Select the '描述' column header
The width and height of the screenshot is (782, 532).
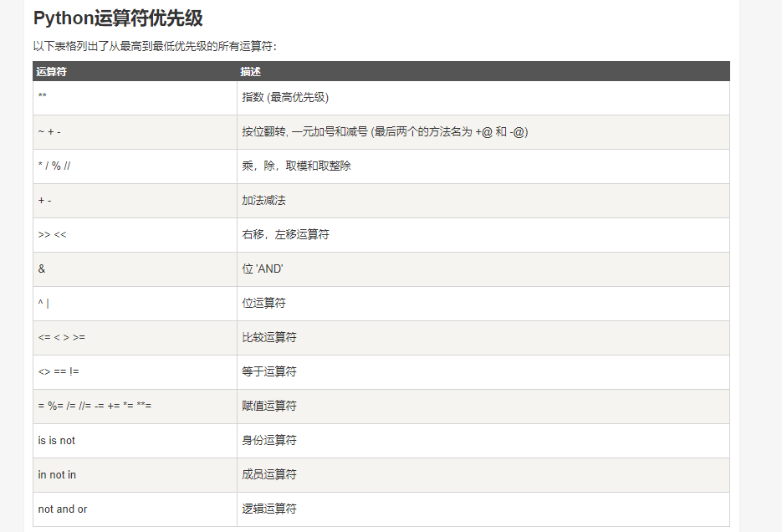(x=483, y=71)
